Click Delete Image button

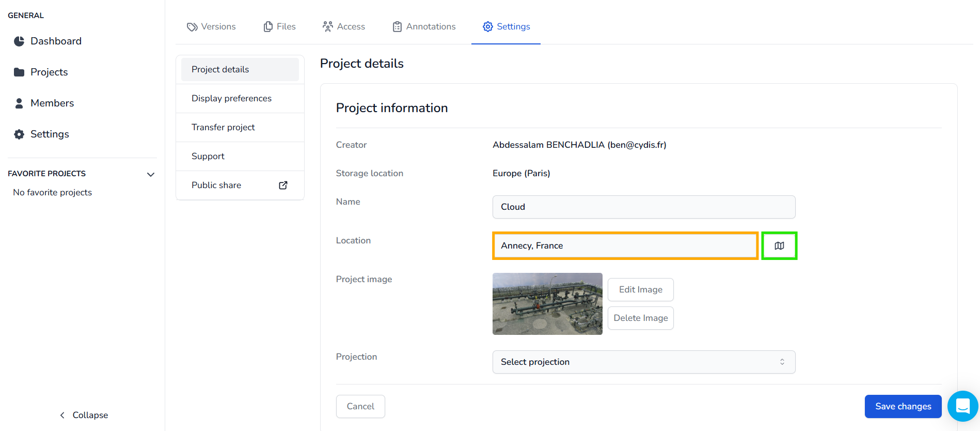point(640,318)
